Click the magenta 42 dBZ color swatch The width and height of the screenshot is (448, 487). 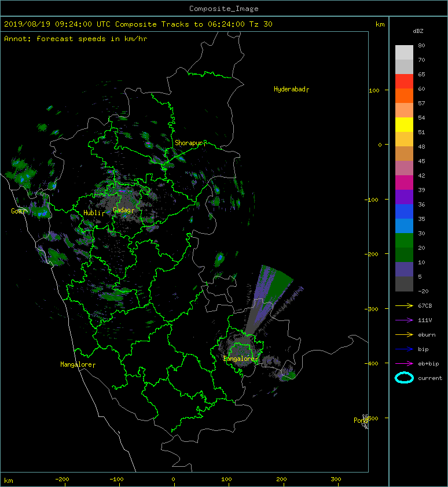pos(404,182)
